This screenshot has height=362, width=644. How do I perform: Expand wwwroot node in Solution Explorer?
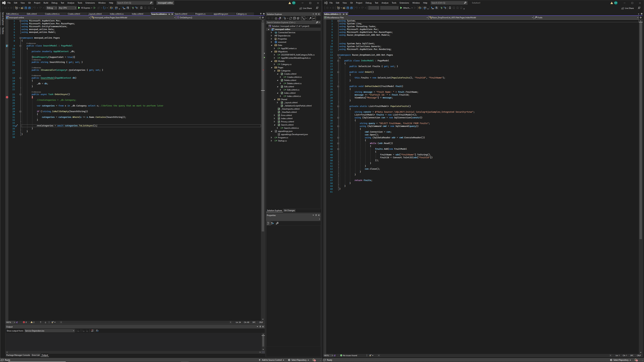pos(272,42)
